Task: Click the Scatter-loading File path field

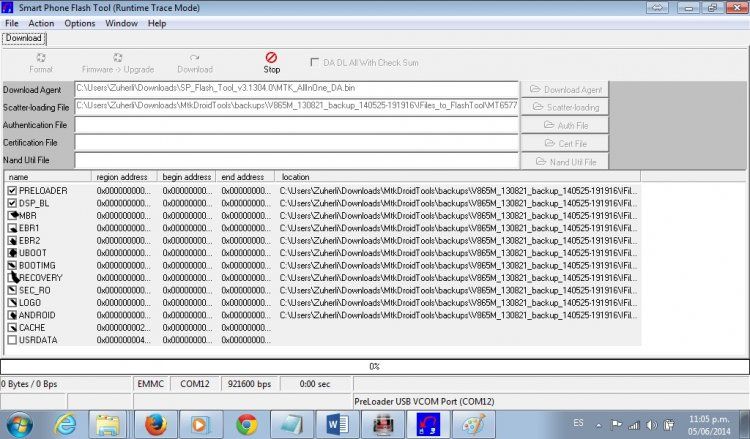Action: point(297,107)
